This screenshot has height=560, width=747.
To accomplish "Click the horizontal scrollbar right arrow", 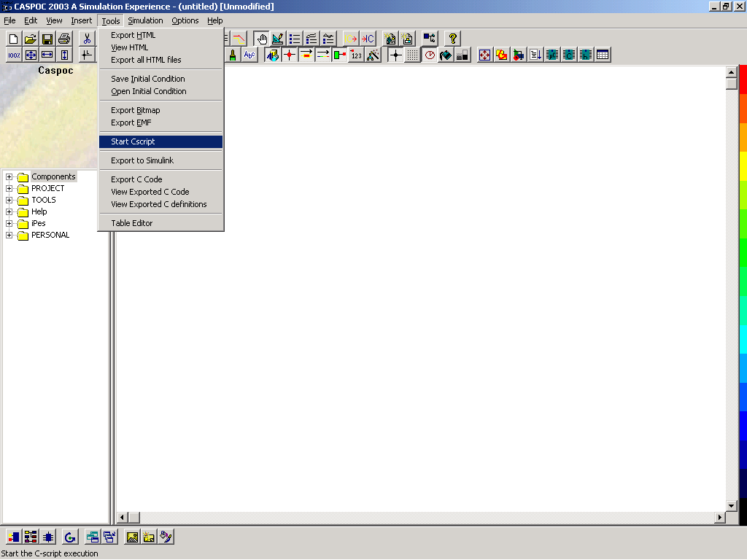I will pyautogui.click(x=720, y=517).
